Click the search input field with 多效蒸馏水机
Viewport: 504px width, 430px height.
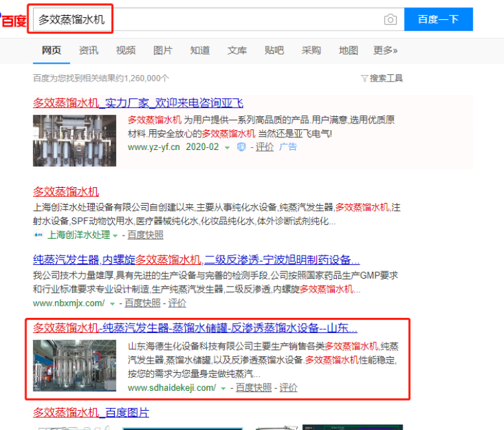tap(219, 19)
